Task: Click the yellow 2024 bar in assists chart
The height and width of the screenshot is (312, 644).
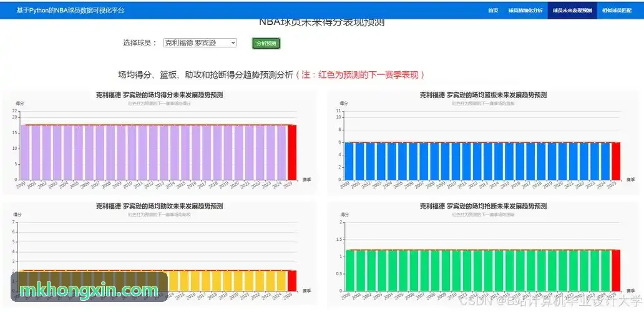Action: 281,281
